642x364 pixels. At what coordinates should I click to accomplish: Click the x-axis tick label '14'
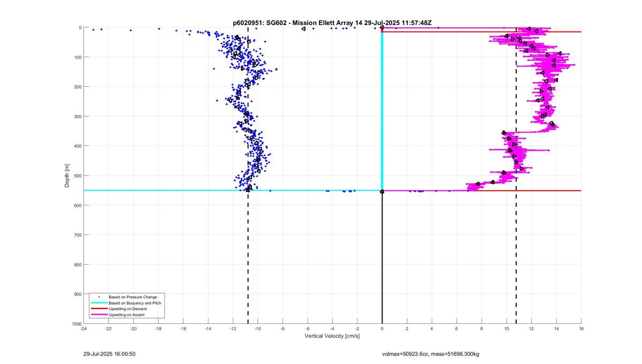556,329
